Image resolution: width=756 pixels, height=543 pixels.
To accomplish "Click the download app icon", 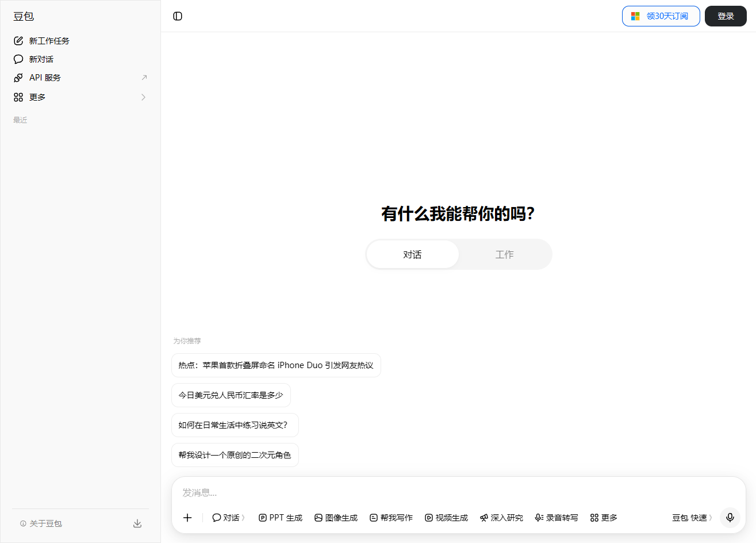I will [137, 523].
